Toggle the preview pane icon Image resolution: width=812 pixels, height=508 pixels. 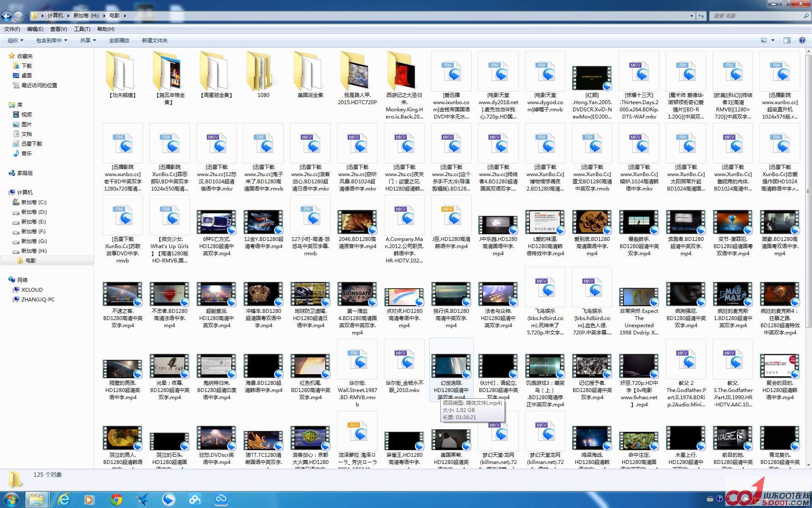787,40
